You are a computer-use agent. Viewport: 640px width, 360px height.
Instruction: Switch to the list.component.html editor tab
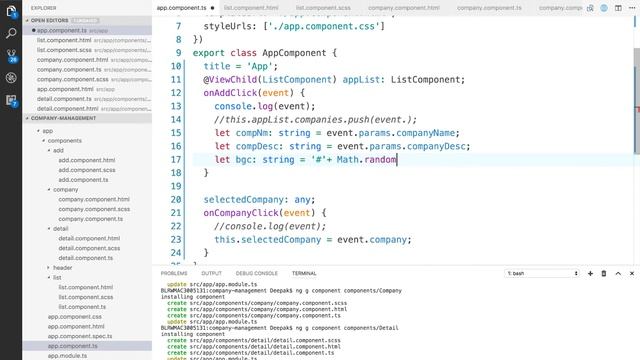coord(251,8)
